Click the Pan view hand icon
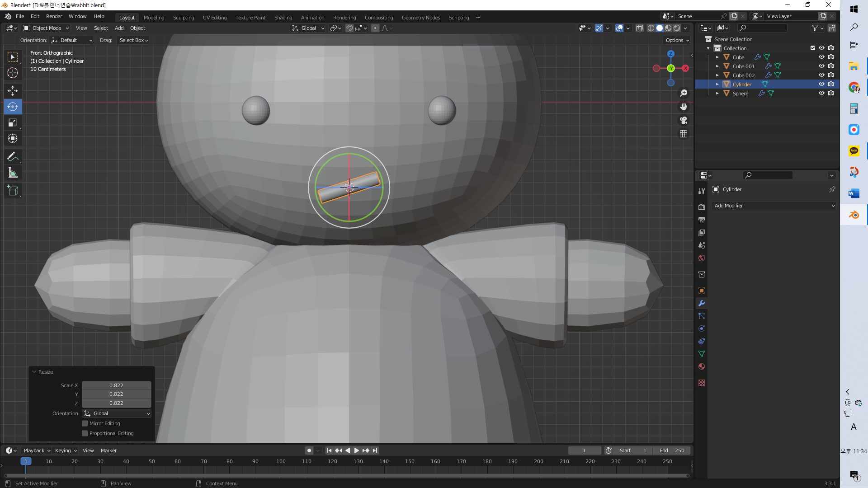 coord(684,107)
